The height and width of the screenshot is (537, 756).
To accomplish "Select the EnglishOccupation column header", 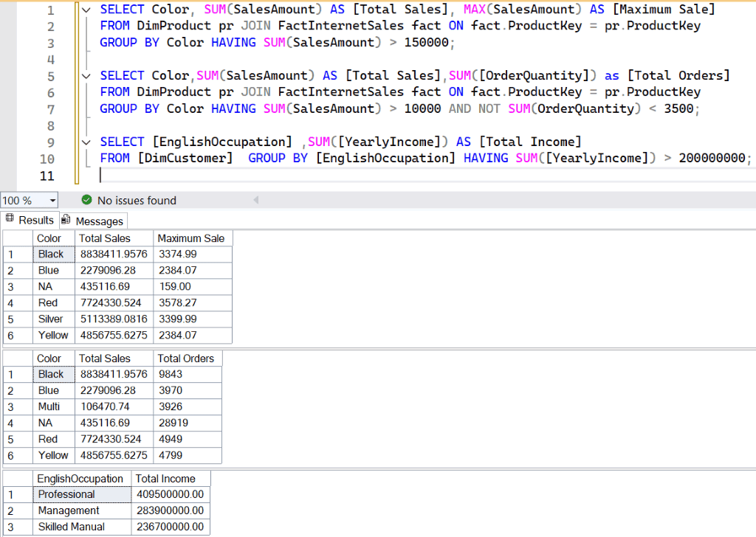I will click(x=80, y=478).
